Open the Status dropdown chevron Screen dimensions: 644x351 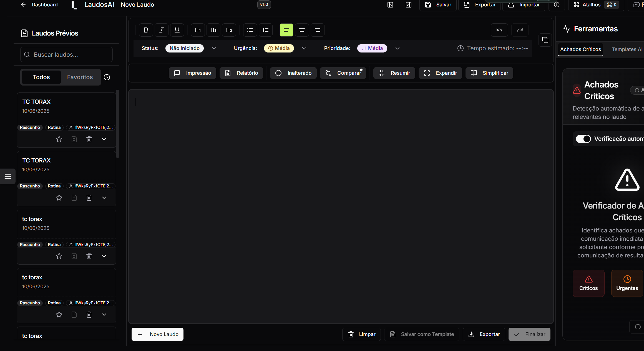tap(214, 48)
